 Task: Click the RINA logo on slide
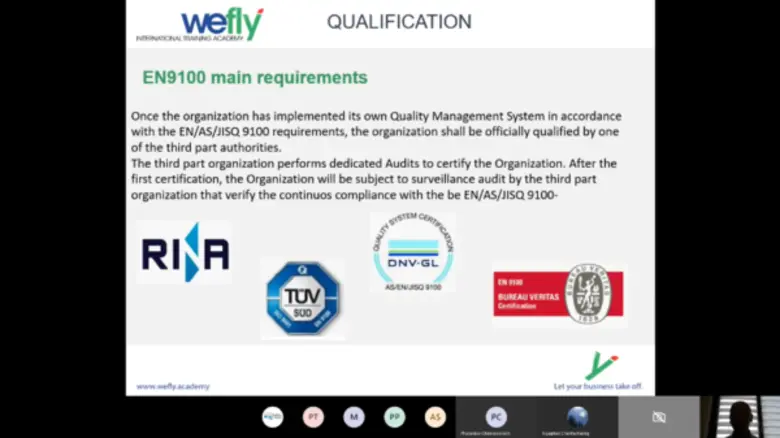tap(185, 252)
